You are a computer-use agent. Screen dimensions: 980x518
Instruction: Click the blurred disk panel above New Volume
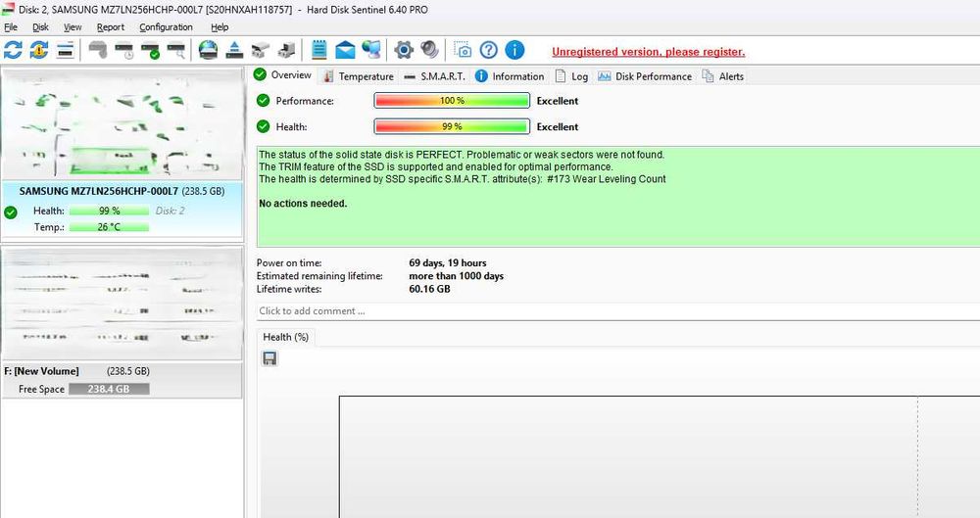click(122, 303)
